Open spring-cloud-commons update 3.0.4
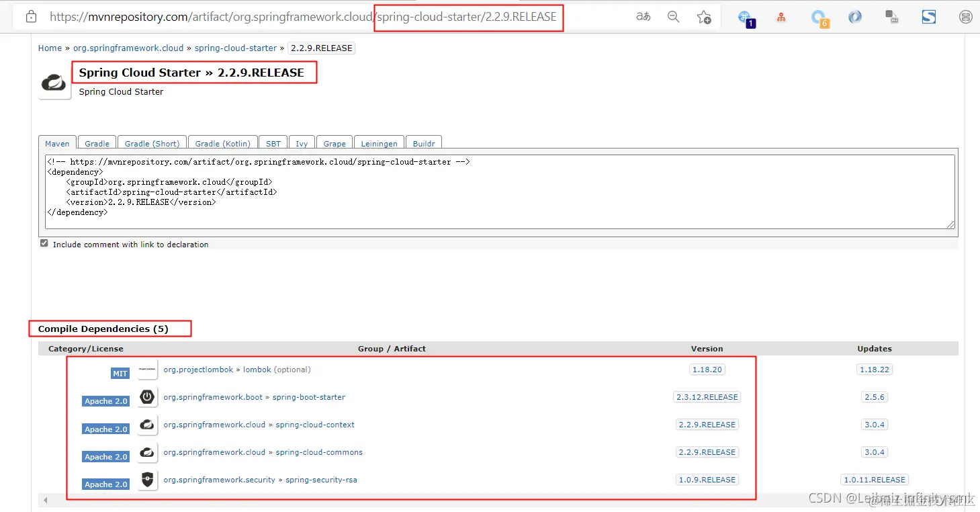980x512 pixels. click(x=875, y=452)
